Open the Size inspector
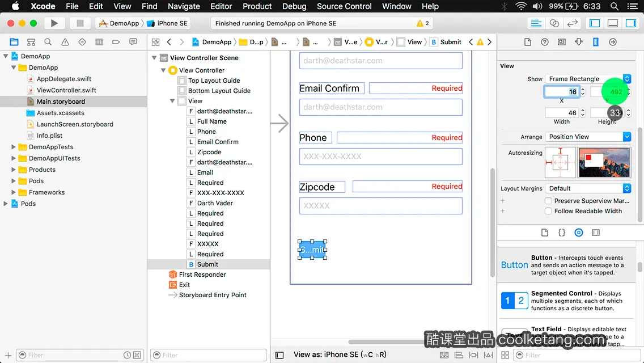The width and height of the screenshot is (644, 363). coord(596,42)
